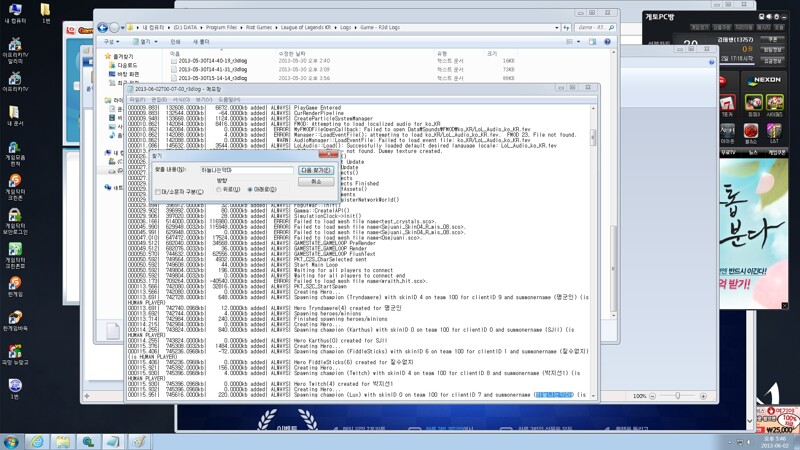Viewport: 800px width, 450px height.
Task: Open the 피망 뉴맞고 desktop shortcut
Action: tap(15, 355)
